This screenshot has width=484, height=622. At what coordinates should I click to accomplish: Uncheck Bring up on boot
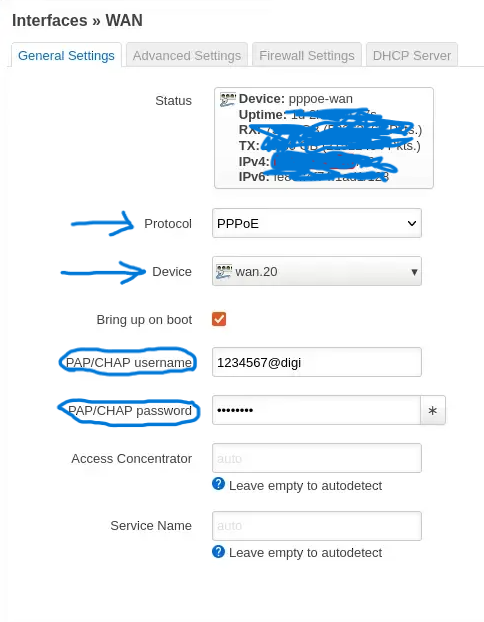(219, 319)
